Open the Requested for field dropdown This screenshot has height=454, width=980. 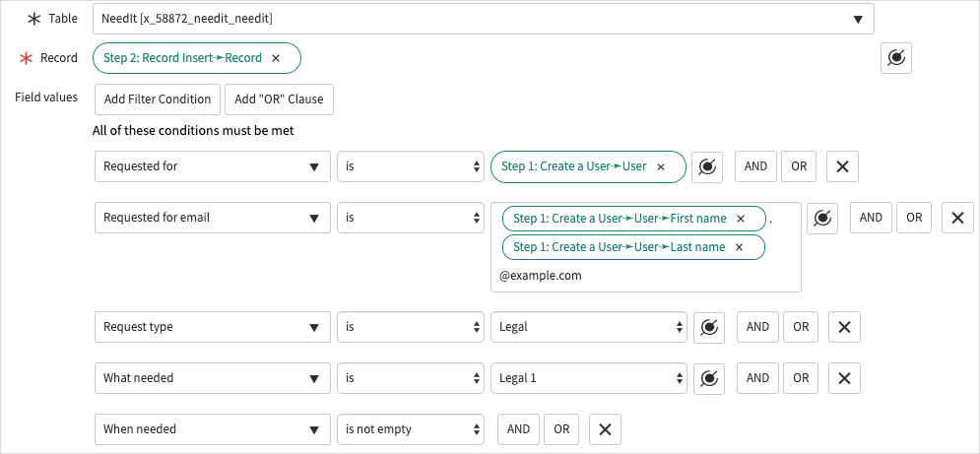213,167
